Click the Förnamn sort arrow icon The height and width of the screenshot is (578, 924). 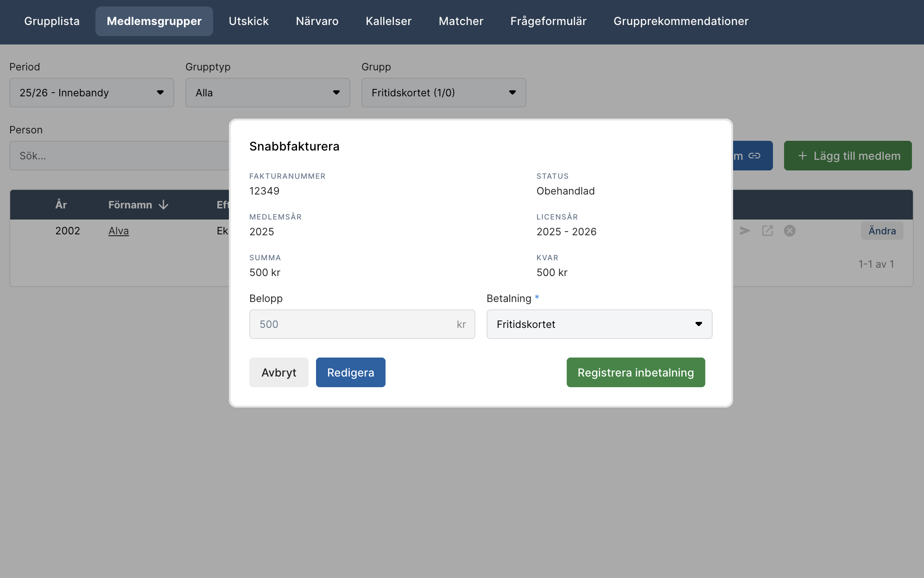[x=164, y=205]
